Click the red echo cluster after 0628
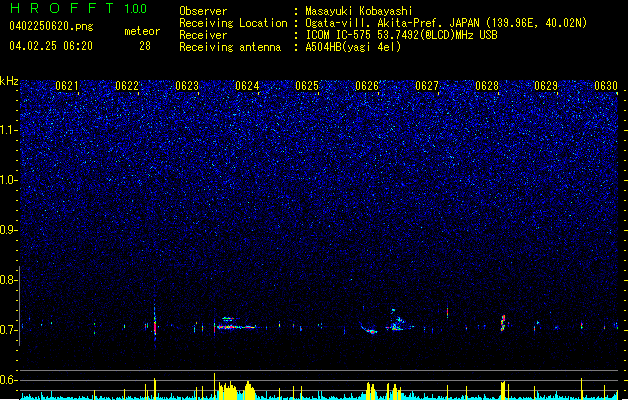This screenshot has width=629, height=400. click(503, 323)
